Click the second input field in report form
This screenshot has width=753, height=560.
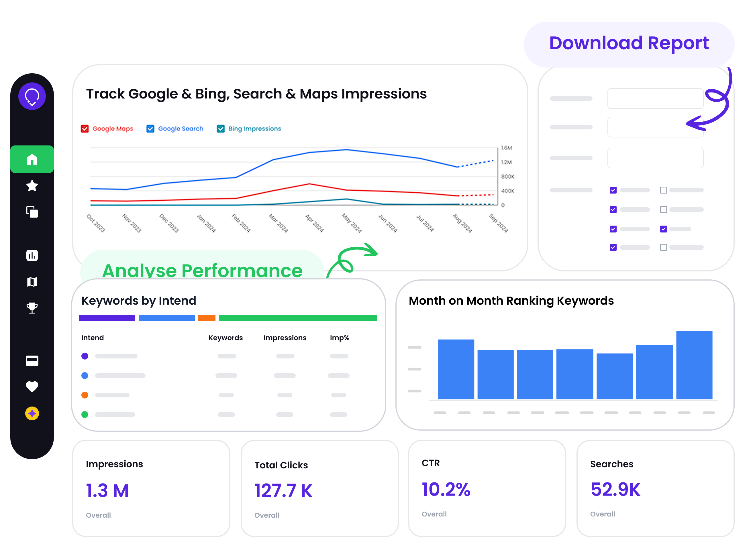point(655,127)
